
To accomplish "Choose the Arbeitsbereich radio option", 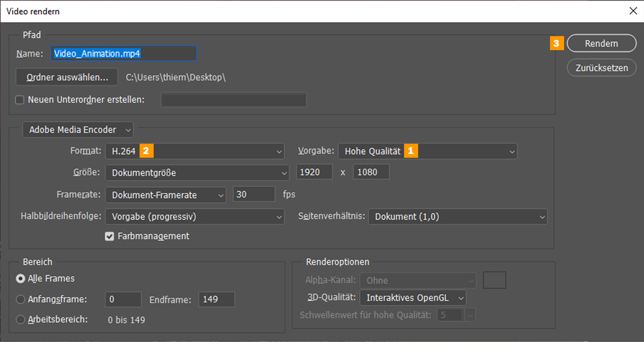I will [x=20, y=320].
